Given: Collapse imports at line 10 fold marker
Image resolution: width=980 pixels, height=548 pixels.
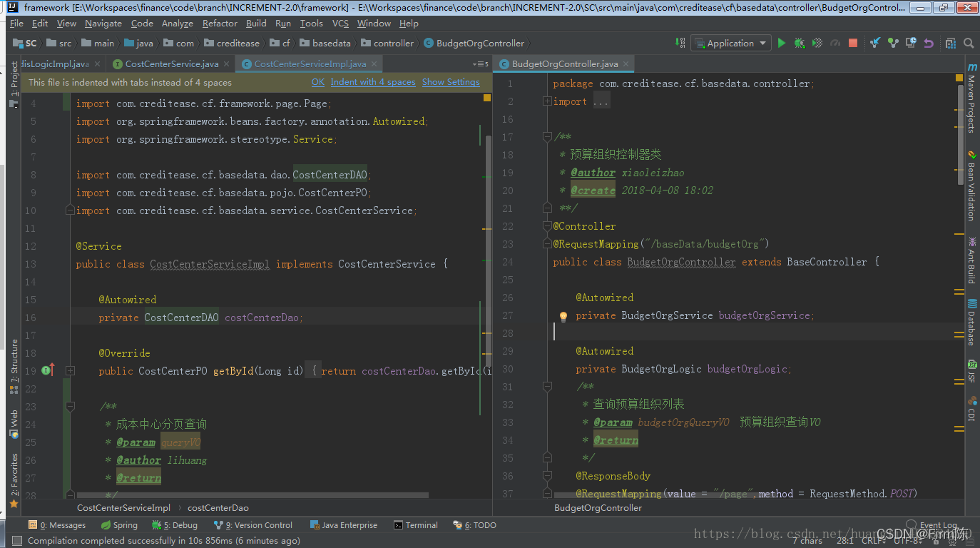Looking at the screenshot, I should point(70,210).
